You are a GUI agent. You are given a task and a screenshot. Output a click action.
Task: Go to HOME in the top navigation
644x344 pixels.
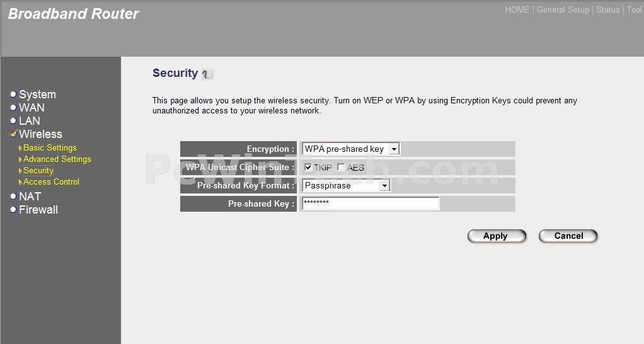[517, 10]
